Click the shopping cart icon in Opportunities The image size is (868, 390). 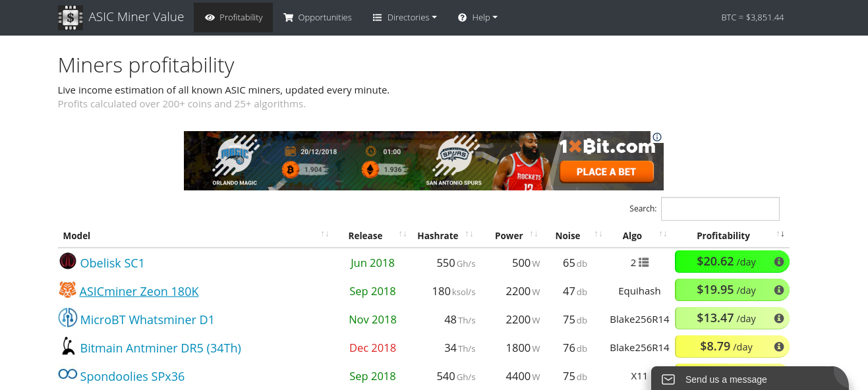(288, 18)
